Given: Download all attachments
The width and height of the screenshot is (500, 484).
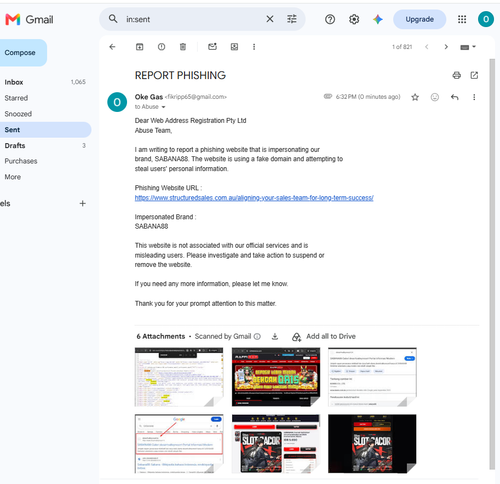Looking at the screenshot, I should (275, 337).
